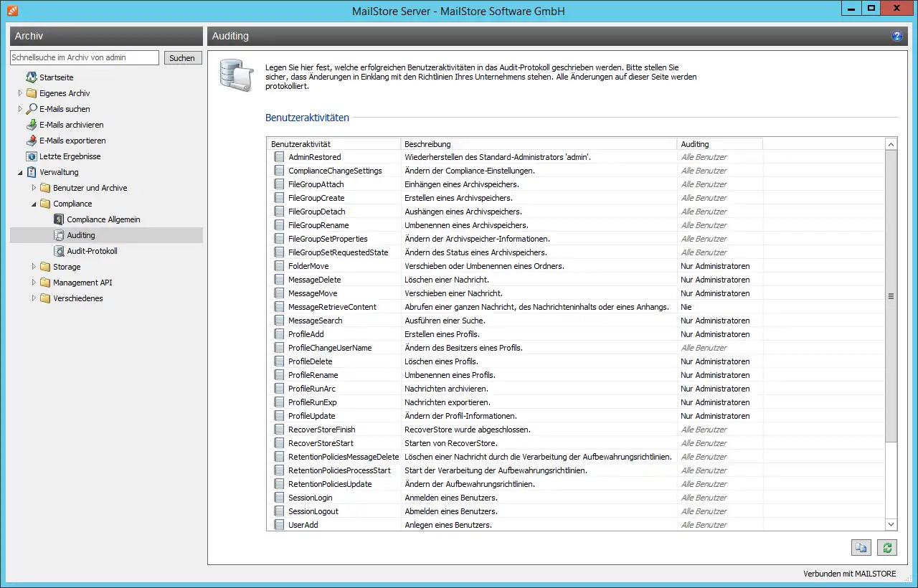Image resolution: width=918 pixels, height=588 pixels.
Task: Click the list icon beside UserAdd
Action: [x=279, y=525]
